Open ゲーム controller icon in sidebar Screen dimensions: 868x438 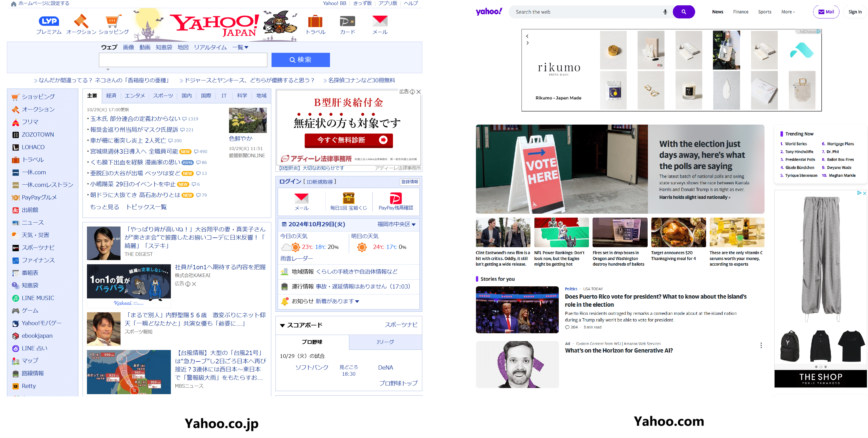coord(15,311)
